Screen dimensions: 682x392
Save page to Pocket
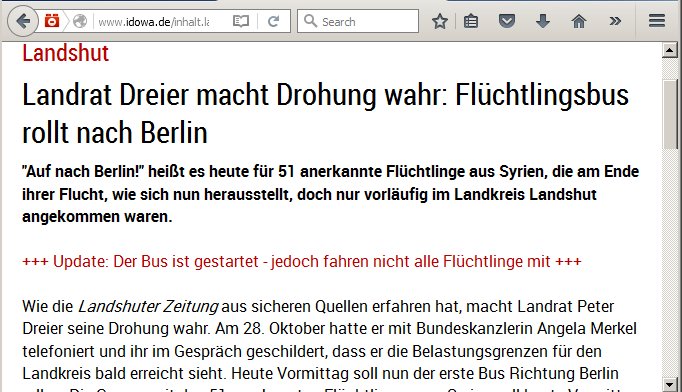coord(507,21)
